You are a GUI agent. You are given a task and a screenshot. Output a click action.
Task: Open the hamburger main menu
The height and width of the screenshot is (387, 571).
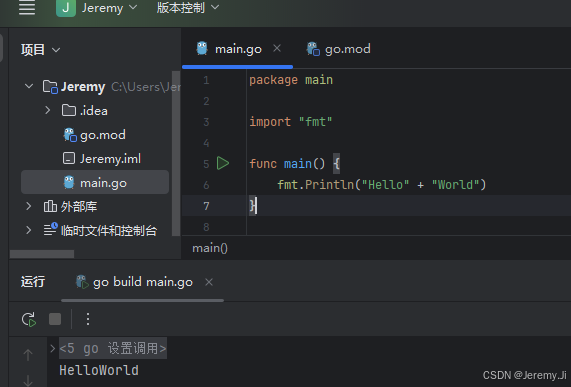pos(27,7)
